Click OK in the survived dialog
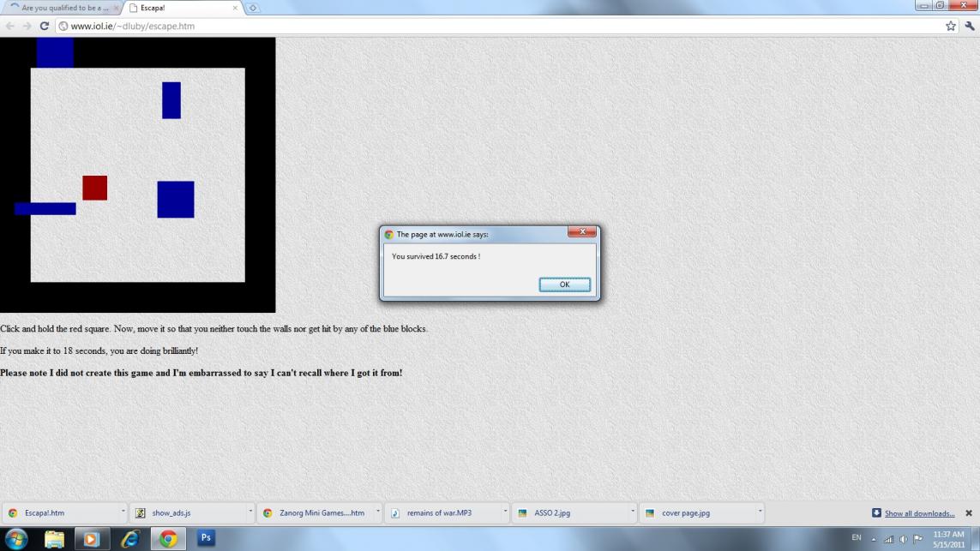This screenshot has height=551, width=980. coord(564,284)
